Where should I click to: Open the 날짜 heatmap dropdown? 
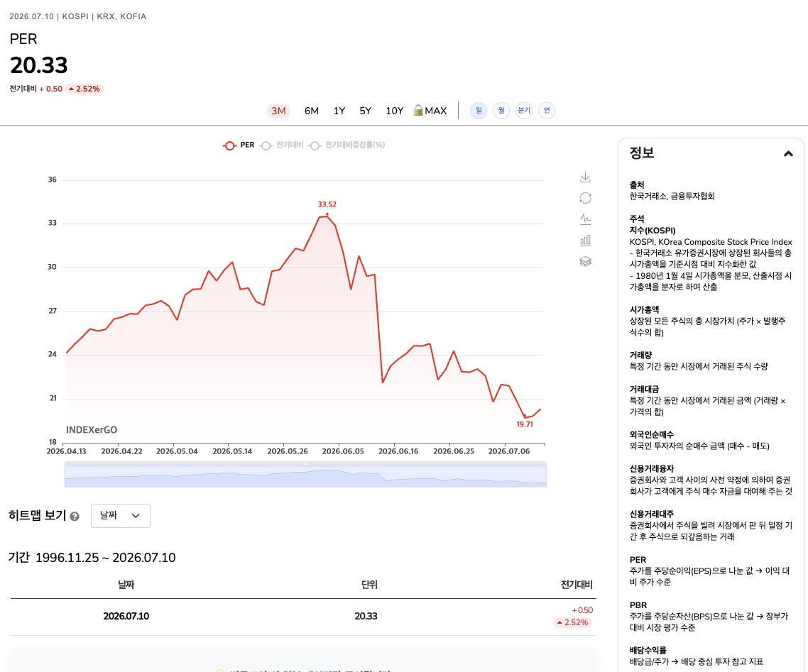[x=121, y=515]
